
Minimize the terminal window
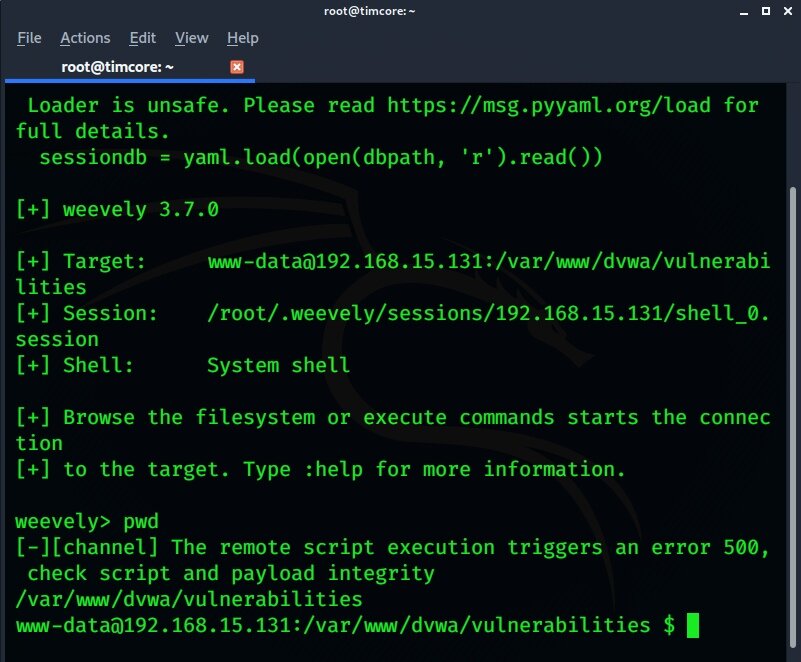(x=744, y=11)
